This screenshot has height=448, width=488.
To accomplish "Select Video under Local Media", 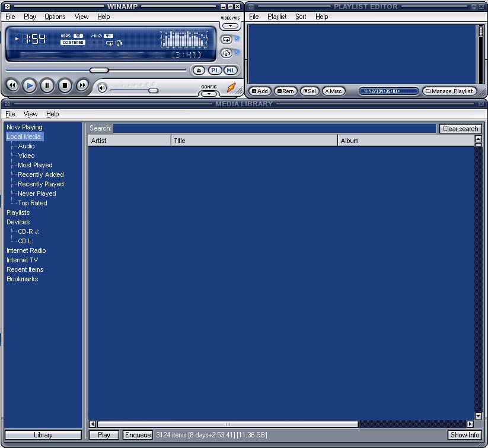I will (x=27, y=155).
